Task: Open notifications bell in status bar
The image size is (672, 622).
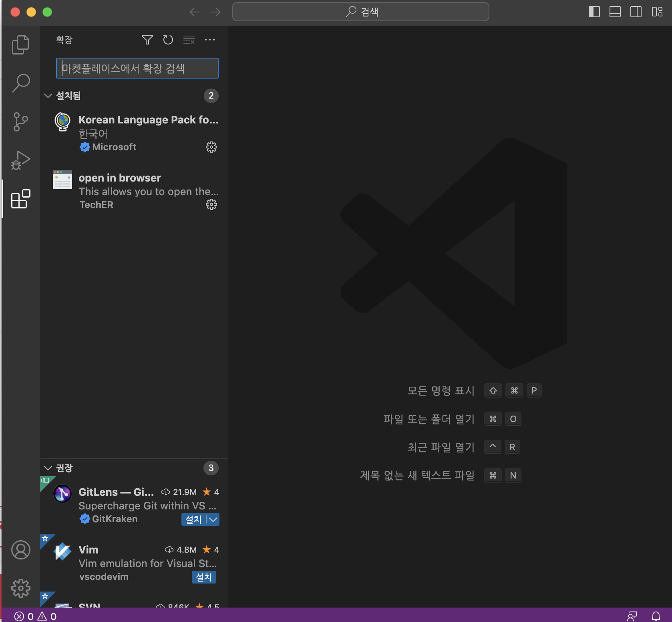Action: 656,616
